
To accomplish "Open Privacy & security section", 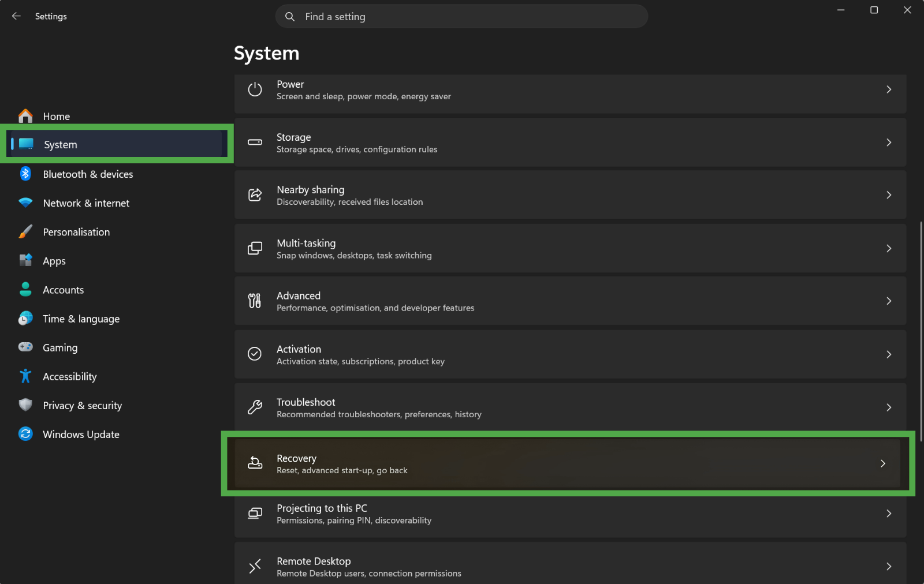I will pos(115,405).
